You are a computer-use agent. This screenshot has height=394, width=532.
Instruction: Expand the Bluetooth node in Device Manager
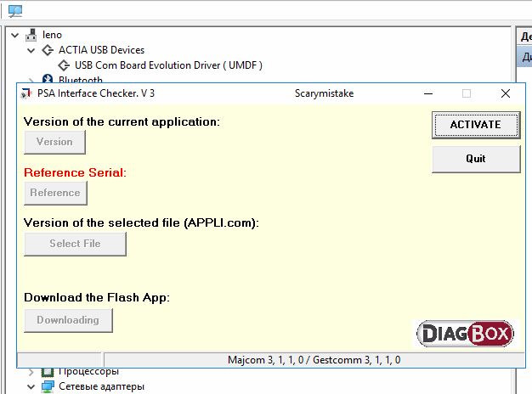pos(31,81)
